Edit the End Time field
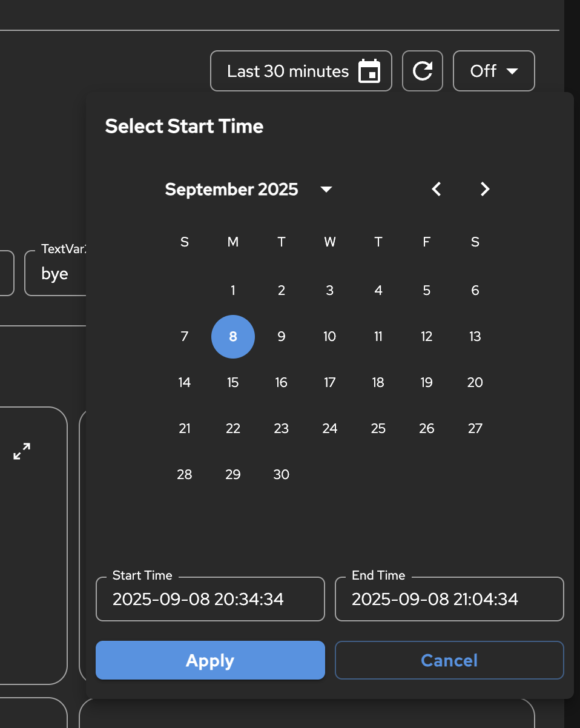 click(449, 600)
